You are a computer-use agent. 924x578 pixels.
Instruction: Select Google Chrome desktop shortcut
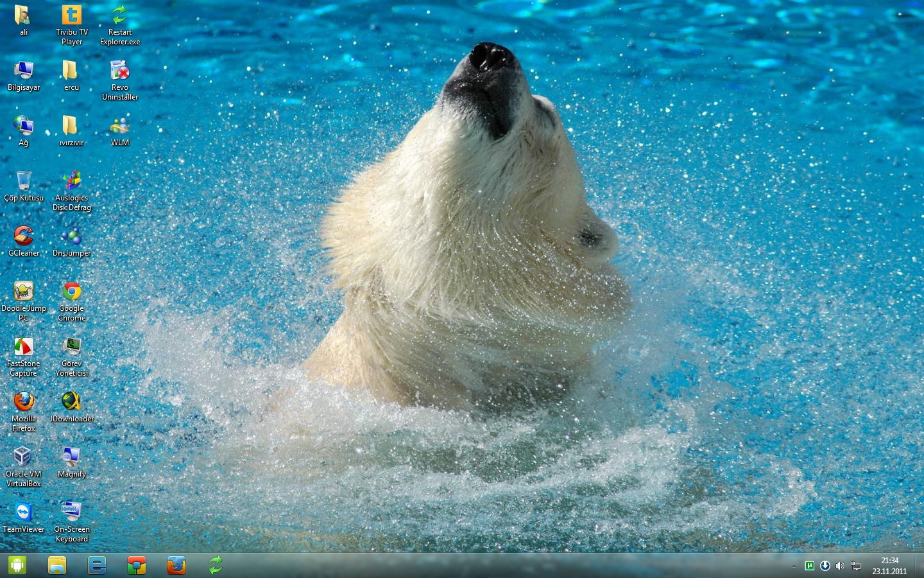[x=71, y=301]
